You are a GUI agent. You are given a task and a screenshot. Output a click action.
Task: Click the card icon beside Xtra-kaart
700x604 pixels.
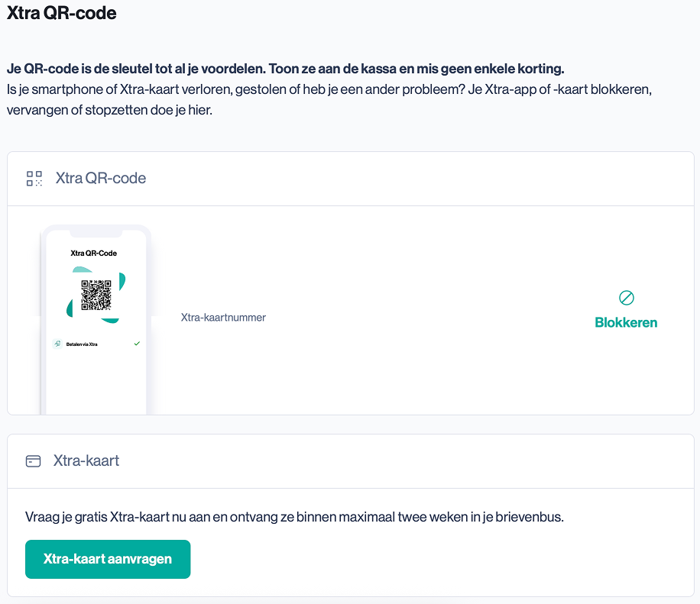33,461
